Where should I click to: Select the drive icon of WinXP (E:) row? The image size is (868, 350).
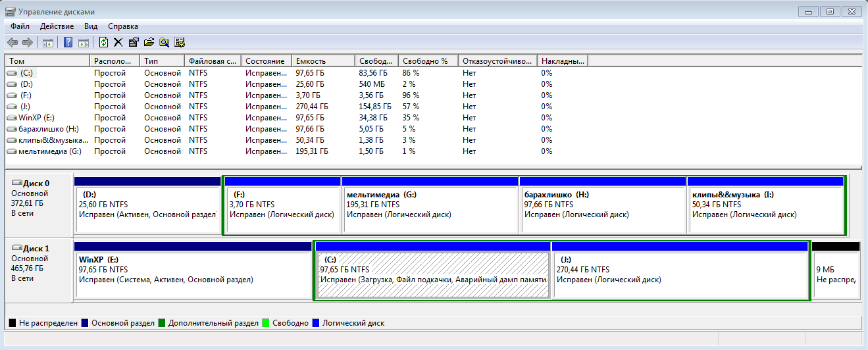click(13, 118)
